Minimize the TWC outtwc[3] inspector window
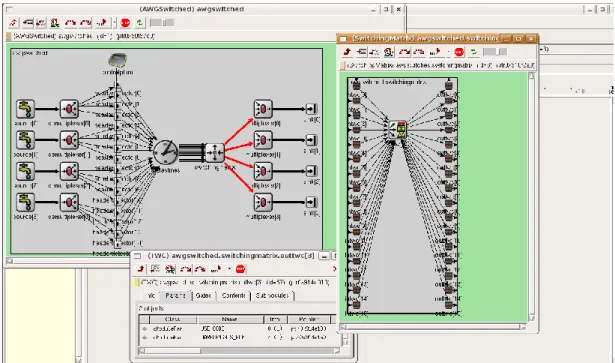The image size is (615, 363). coord(324,256)
